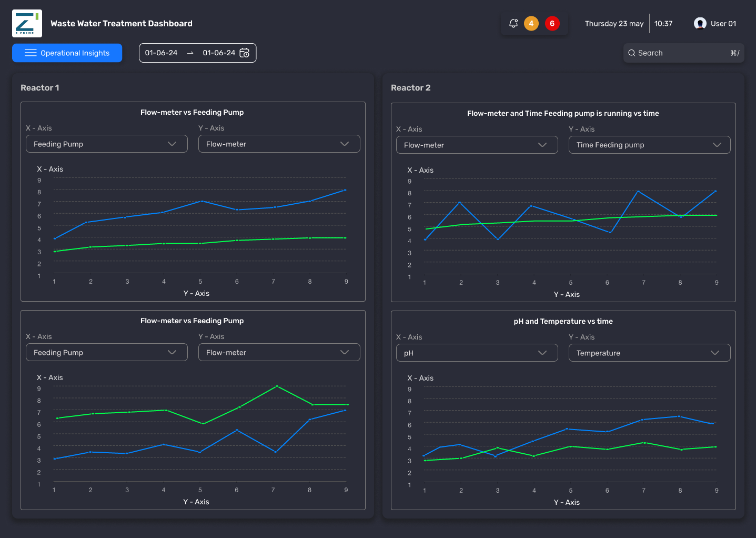Open the calendar icon in date range

245,53
